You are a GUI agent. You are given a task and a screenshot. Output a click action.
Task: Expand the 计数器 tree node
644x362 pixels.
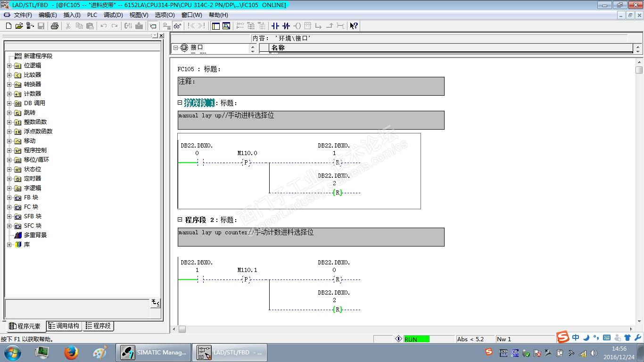[x=9, y=94]
